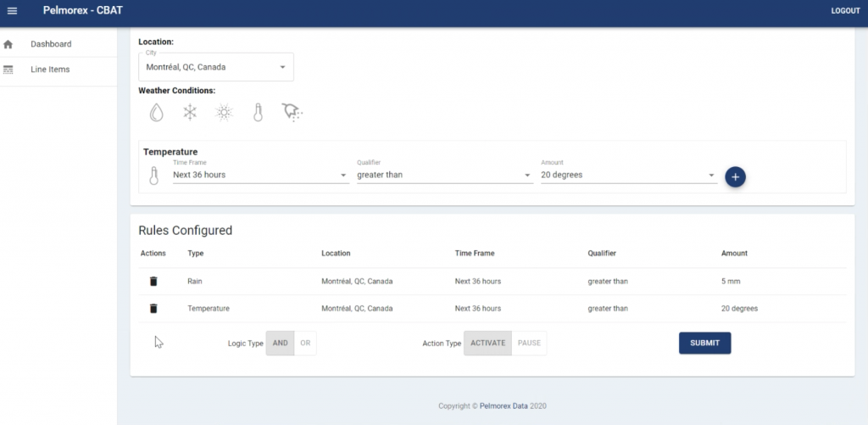Select the Wind weather condition icon
868x425 pixels.
point(292,113)
